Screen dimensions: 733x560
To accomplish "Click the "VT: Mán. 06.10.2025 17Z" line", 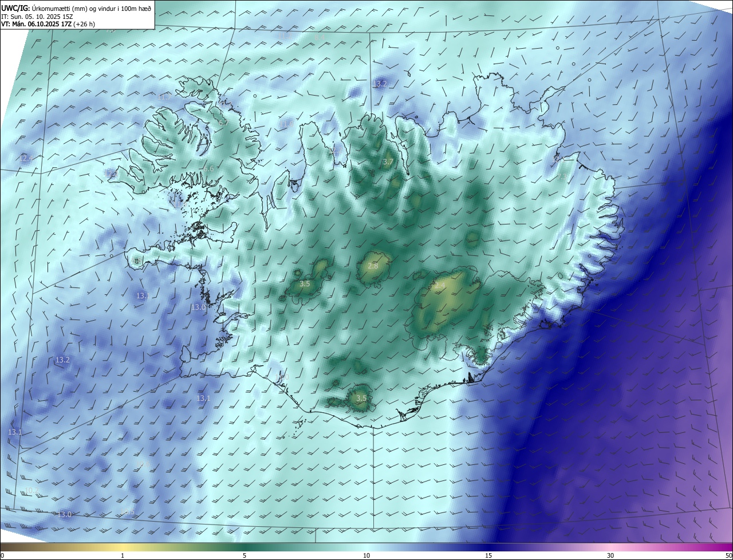I will [x=48, y=24].
